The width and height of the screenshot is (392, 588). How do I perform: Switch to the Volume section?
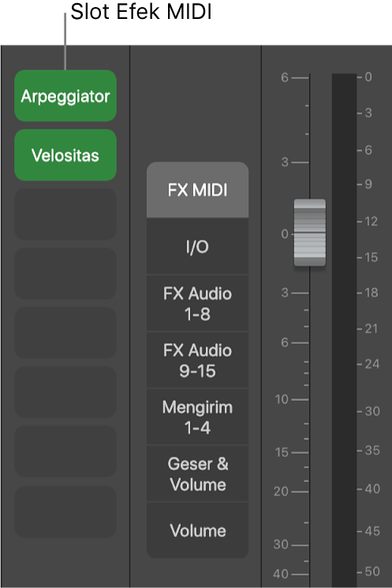(x=197, y=530)
